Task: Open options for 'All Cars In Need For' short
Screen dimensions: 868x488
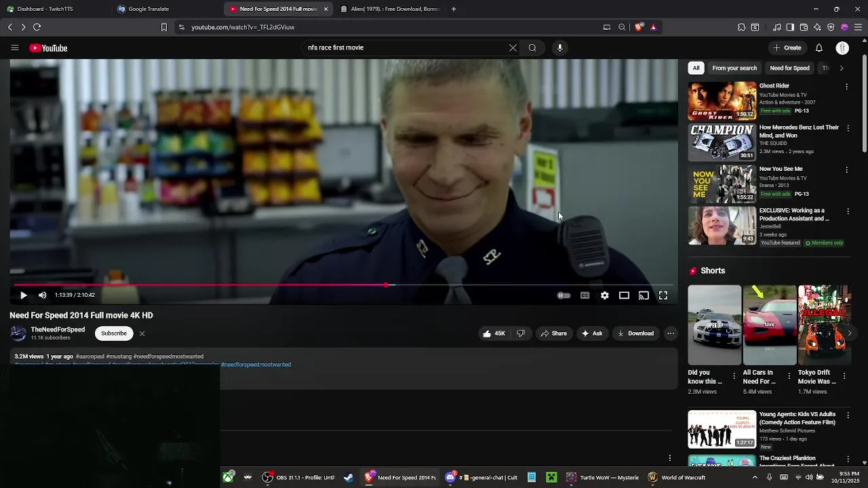Action: tap(789, 375)
